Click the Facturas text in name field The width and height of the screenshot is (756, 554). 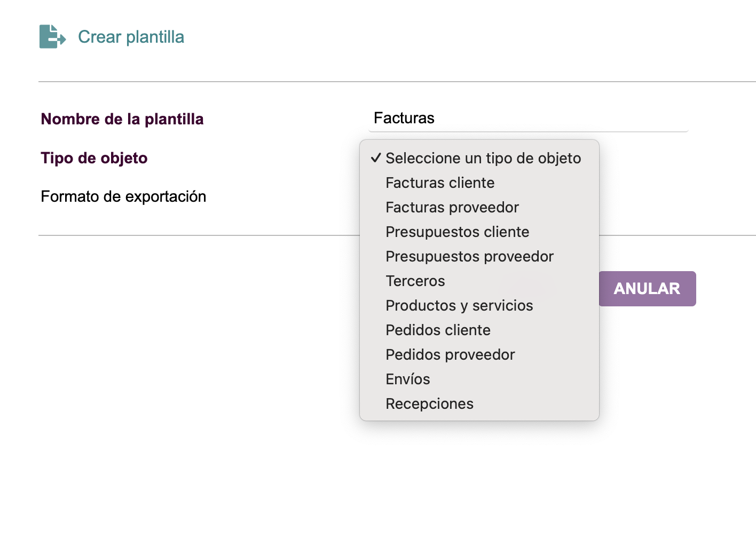click(404, 118)
